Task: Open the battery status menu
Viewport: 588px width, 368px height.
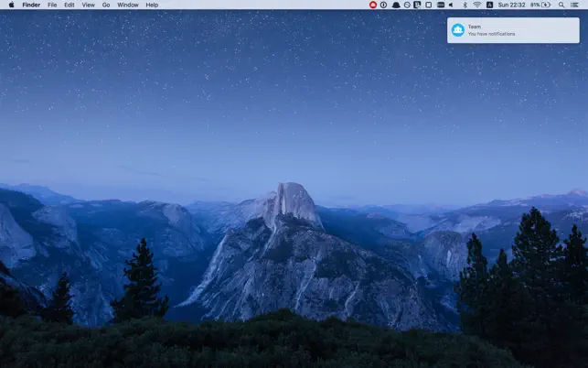Action: tap(540, 5)
